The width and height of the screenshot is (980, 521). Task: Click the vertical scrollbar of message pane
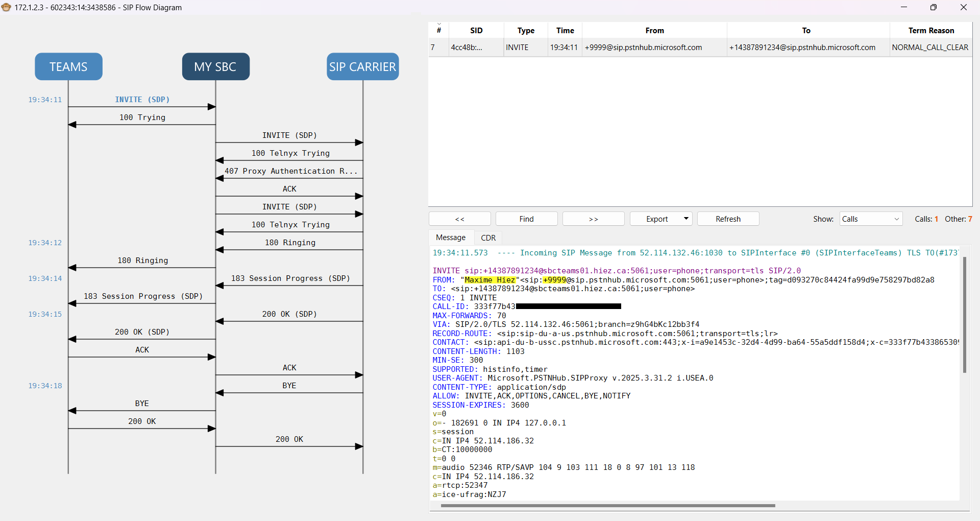(964, 315)
